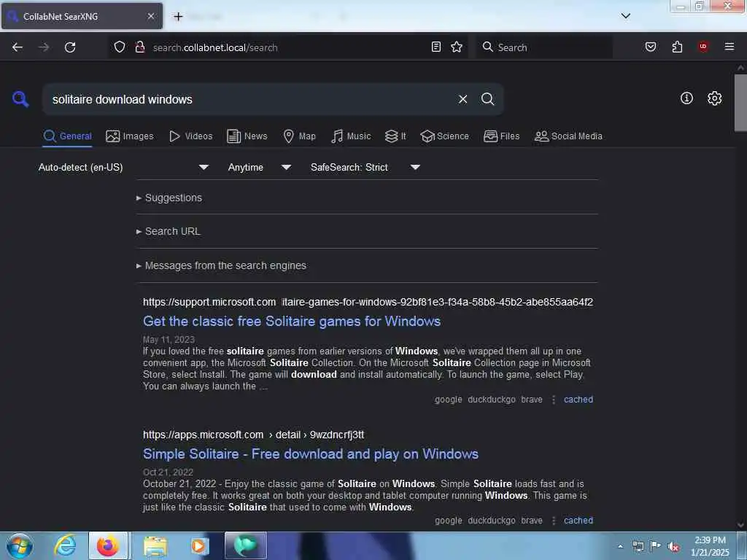Toggle reader view icon in address bar
This screenshot has height=560, width=747.
coord(436,47)
